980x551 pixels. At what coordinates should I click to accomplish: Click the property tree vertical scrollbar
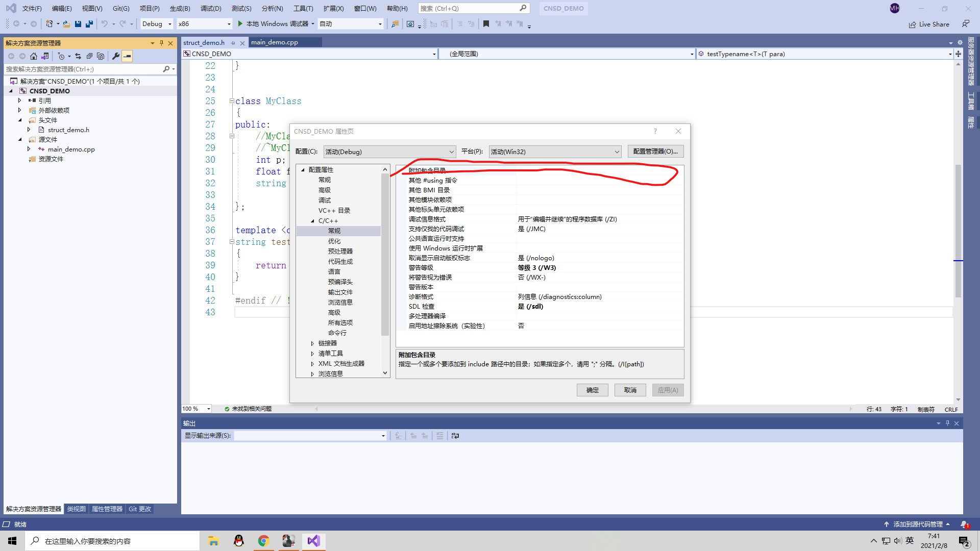[385, 255]
